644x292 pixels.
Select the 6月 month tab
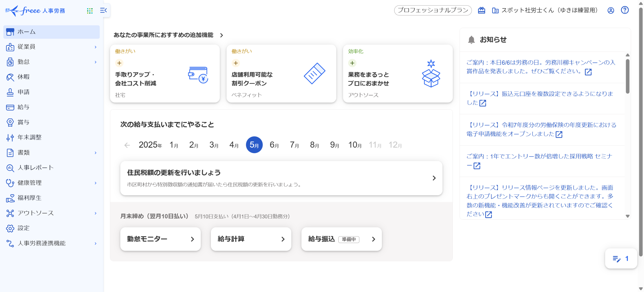pos(274,145)
